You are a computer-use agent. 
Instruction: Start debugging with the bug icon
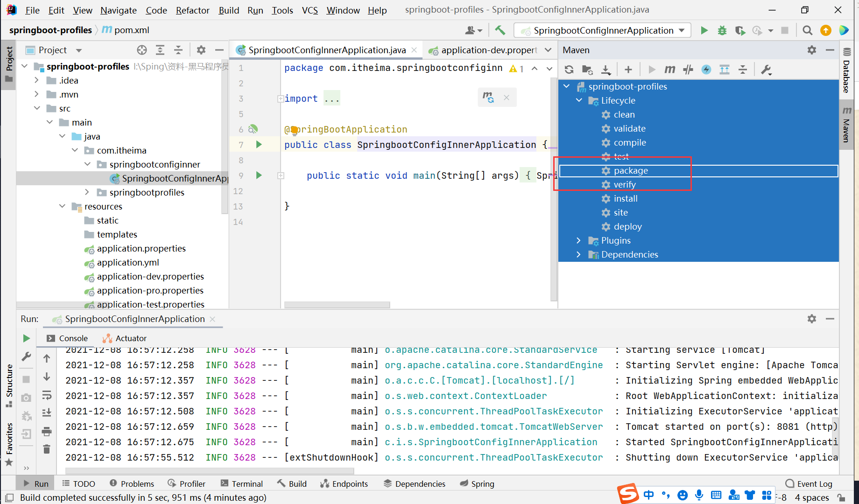pos(722,30)
